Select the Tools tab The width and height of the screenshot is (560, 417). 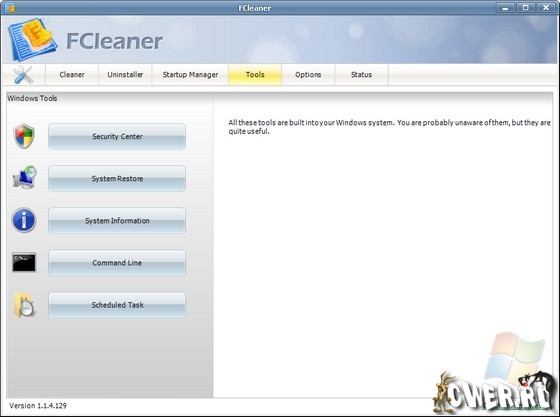coord(255,75)
